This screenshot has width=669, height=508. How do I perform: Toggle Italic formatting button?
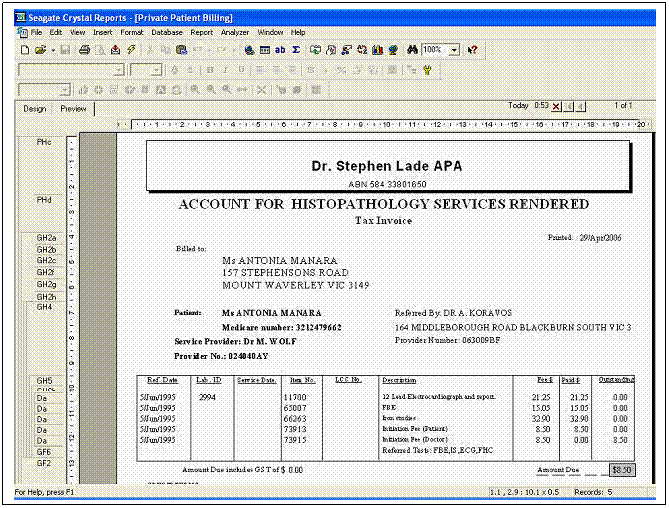coord(226,70)
